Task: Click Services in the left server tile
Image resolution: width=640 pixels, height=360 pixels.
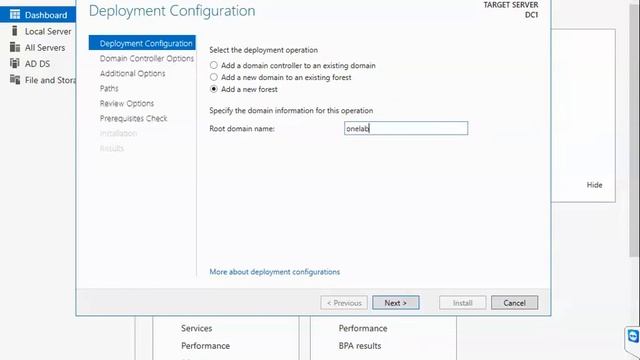Action: click(x=196, y=328)
